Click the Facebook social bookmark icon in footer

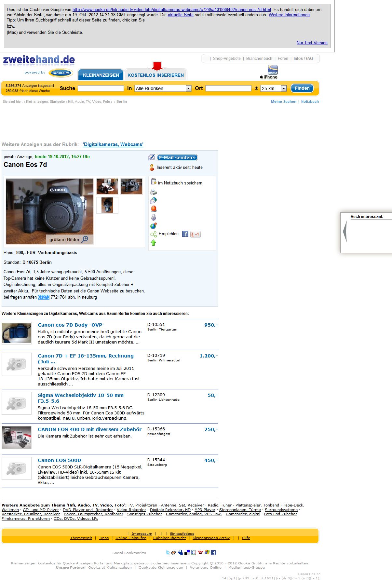click(214, 552)
